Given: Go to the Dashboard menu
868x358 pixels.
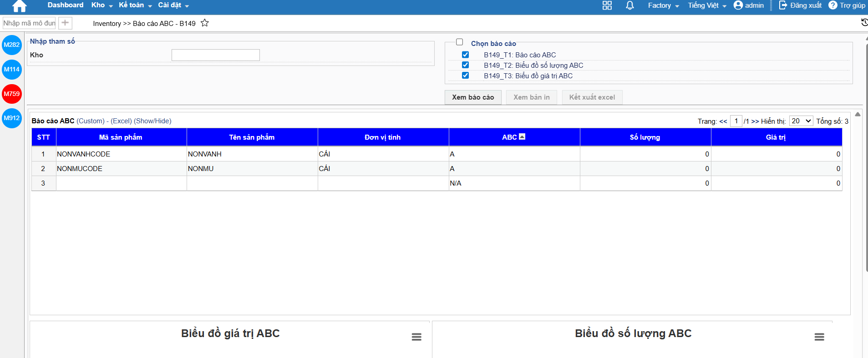Looking at the screenshot, I should 66,5.
